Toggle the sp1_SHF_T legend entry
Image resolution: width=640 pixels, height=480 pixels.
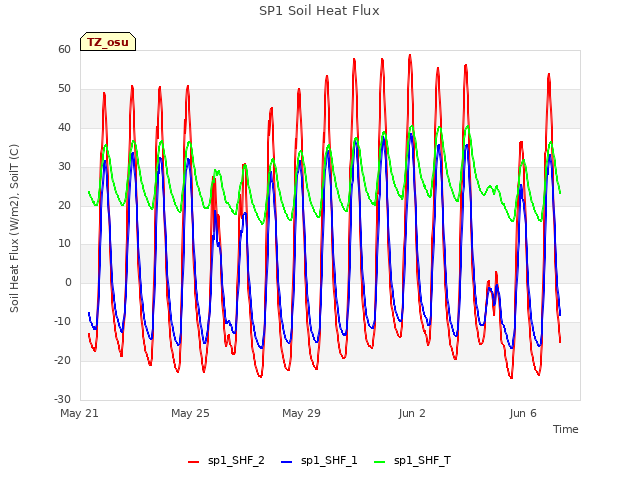point(412,461)
